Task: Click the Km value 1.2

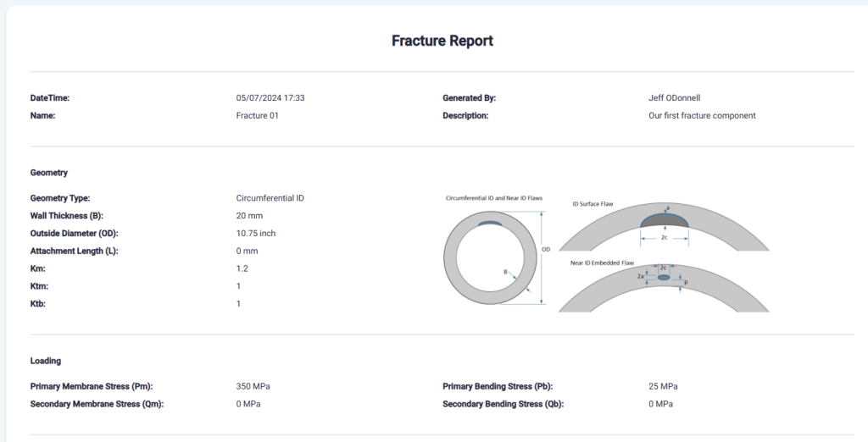Action: coord(242,268)
